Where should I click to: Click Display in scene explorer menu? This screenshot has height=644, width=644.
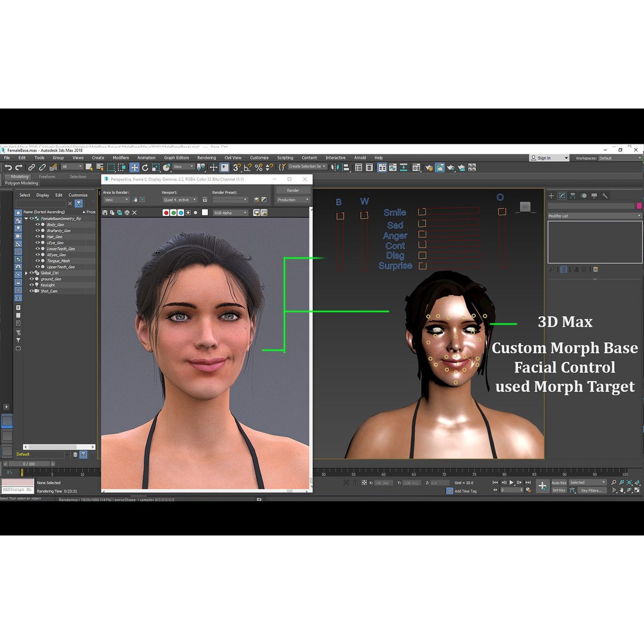(x=43, y=195)
